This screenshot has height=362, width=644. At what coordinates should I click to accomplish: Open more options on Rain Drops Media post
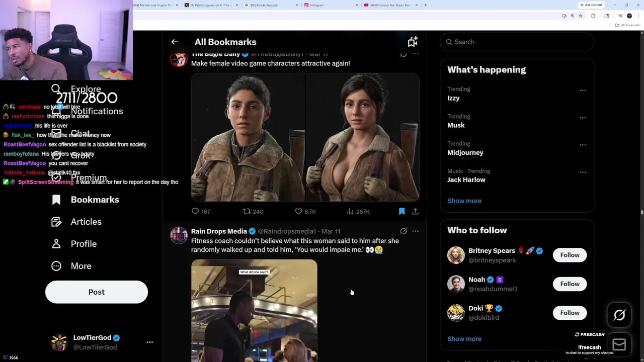(416, 231)
